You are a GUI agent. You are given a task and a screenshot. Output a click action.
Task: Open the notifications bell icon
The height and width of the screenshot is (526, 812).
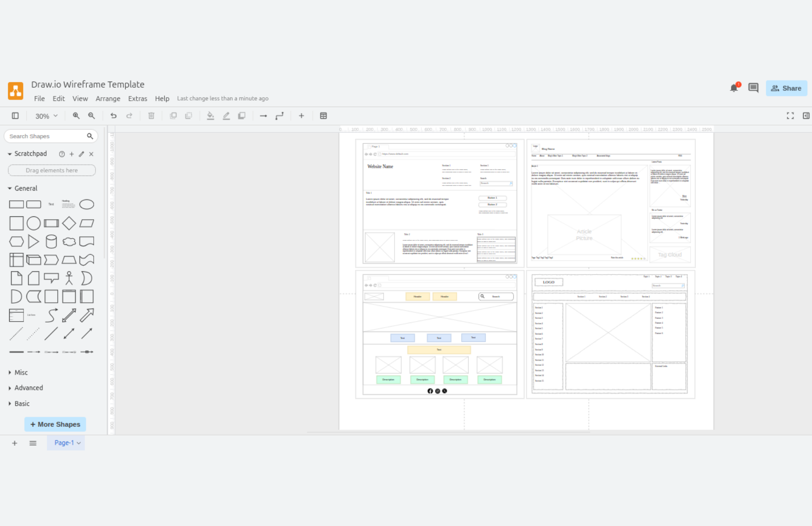pyautogui.click(x=734, y=88)
